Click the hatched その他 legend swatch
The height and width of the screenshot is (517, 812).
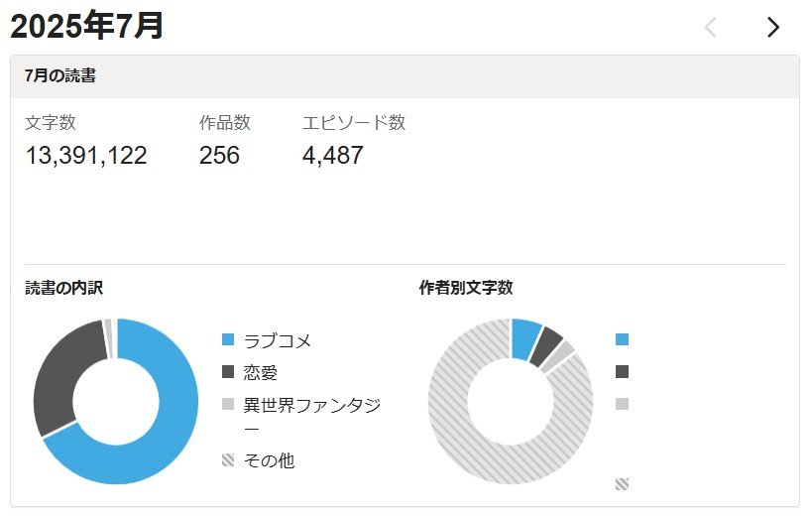[x=229, y=460]
